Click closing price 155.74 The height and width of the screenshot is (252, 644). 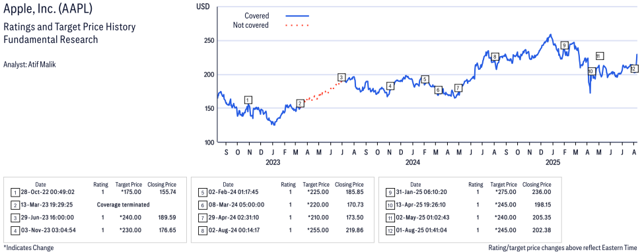click(167, 192)
